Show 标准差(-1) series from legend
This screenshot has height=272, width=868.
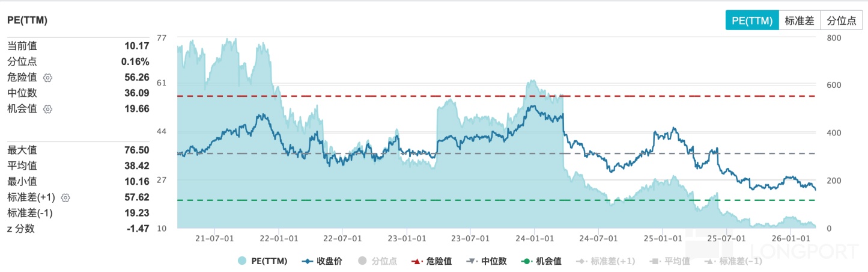pyautogui.click(x=734, y=261)
